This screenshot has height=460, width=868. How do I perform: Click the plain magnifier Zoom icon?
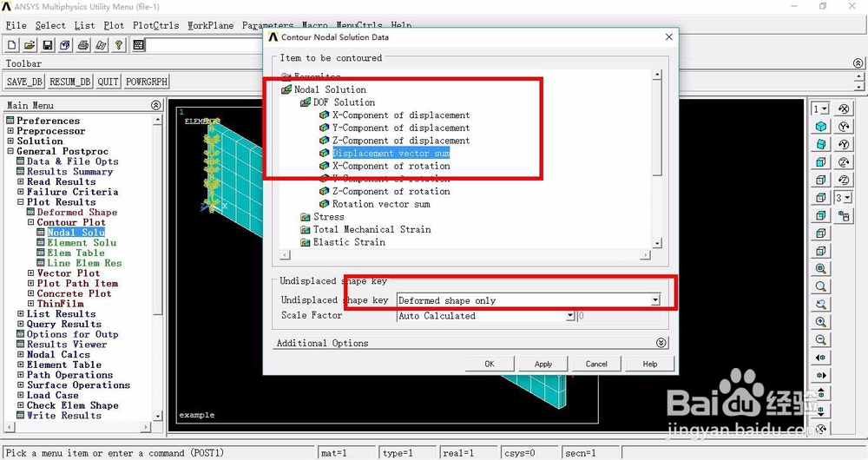pos(821,286)
